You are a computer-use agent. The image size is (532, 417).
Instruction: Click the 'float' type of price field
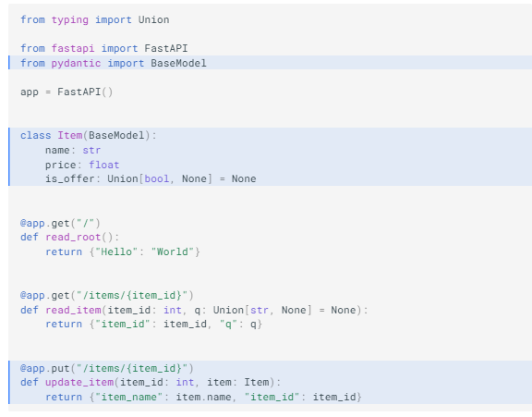coord(103,165)
